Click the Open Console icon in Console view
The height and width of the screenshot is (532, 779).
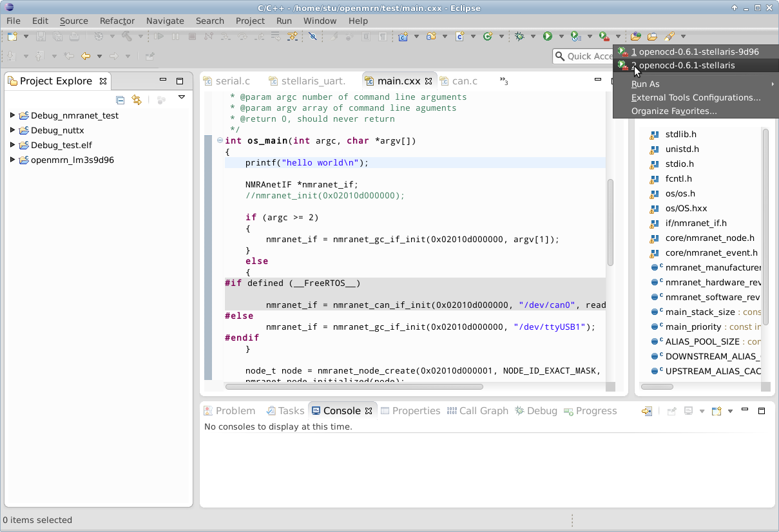click(716, 411)
